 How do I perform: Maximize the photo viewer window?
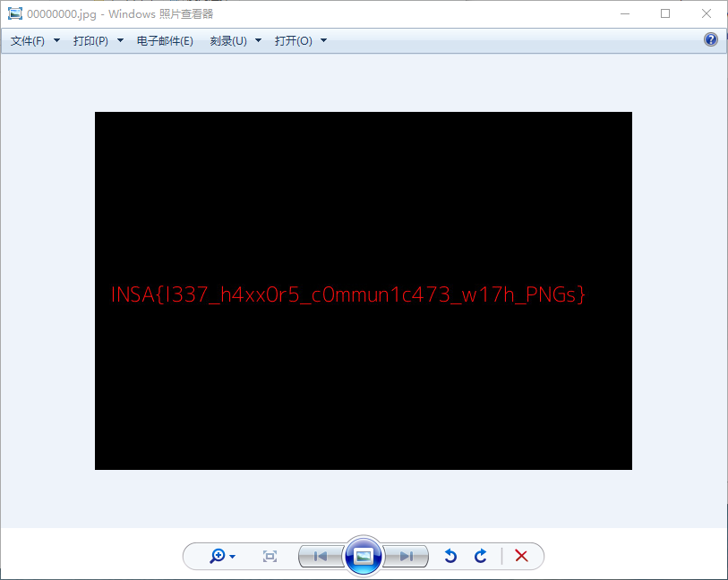click(665, 14)
